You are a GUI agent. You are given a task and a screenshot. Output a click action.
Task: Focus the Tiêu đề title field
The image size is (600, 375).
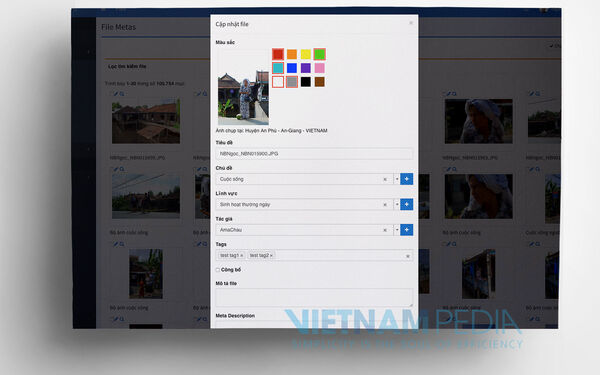[x=314, y=153]
